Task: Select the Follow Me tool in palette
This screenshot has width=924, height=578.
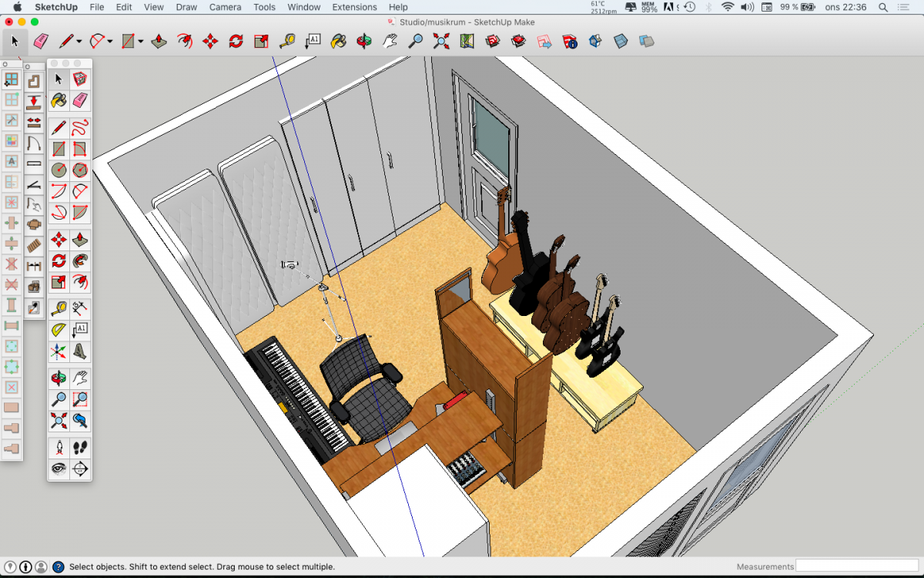Action: [79, 261]
